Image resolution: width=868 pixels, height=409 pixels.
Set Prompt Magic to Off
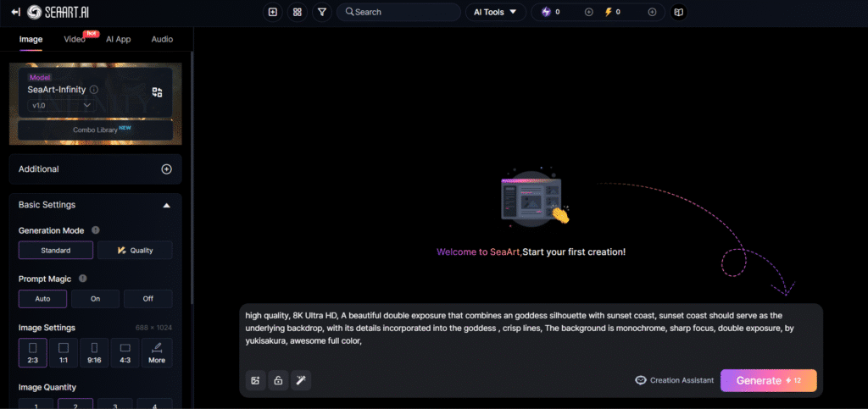tap(147, 299)
